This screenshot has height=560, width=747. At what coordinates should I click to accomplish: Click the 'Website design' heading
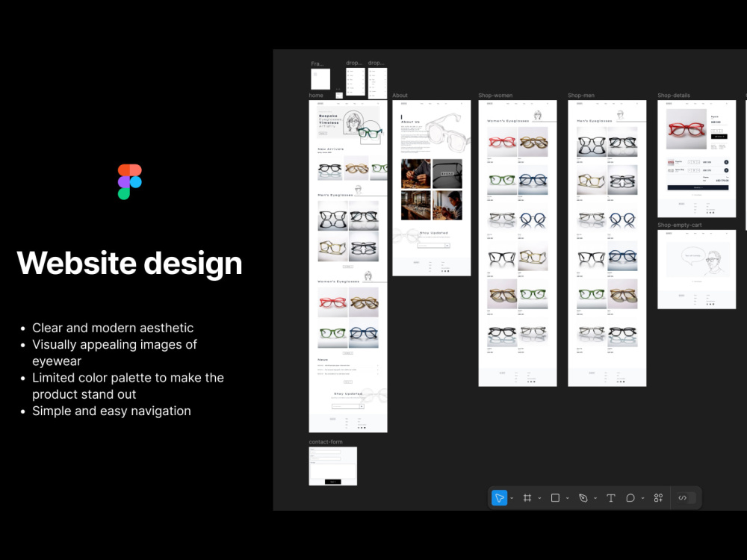129,263
